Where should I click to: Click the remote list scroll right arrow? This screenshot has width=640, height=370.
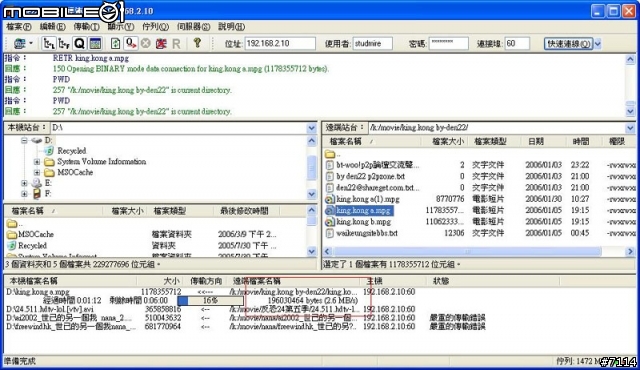(630, 252)
